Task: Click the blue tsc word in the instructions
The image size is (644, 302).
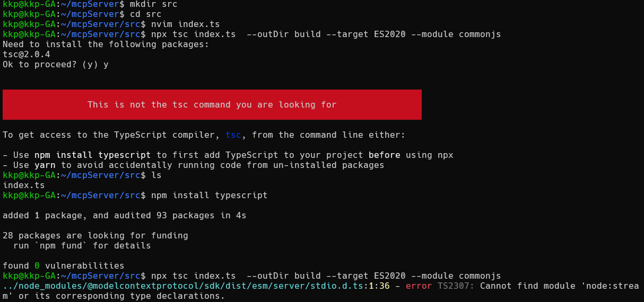Action: tap(233, 135)
